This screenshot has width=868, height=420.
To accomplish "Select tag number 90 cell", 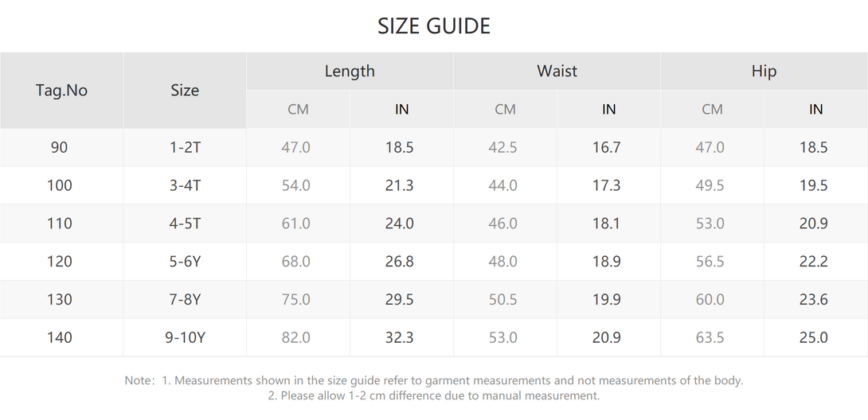I will click(61, 147).
